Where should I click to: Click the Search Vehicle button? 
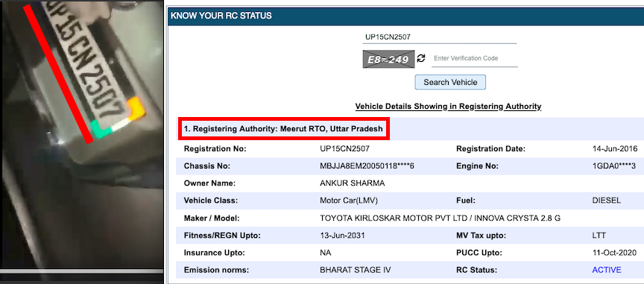pyautogui.click(x=450, y=82)
